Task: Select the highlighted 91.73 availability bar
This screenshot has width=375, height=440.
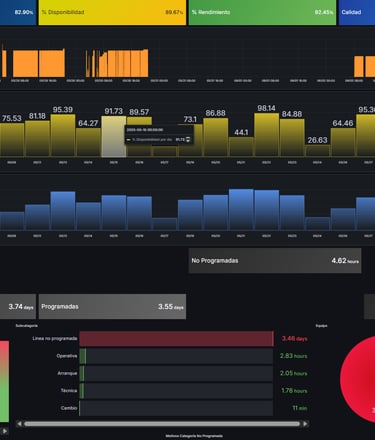Action: point(114,136)
